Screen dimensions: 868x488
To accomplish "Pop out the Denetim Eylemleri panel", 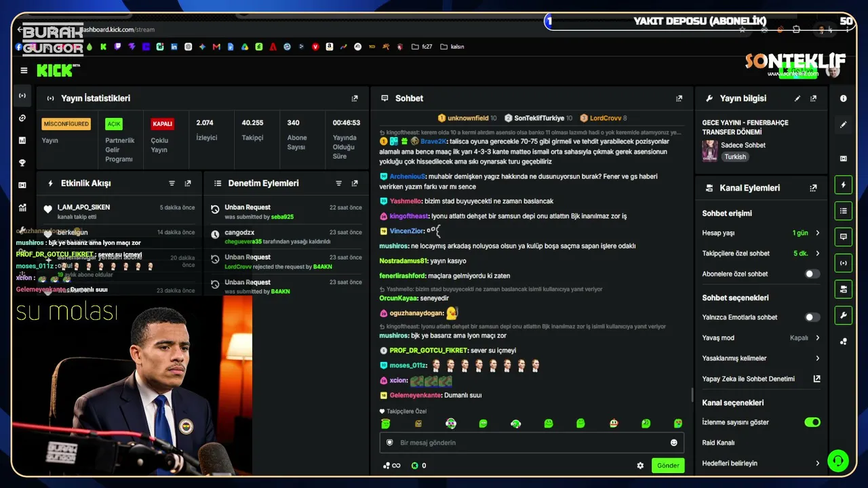I will tap(355, 183).
